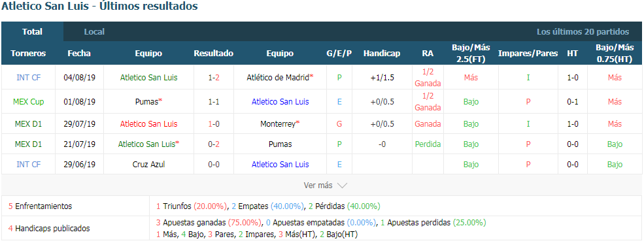
Task: Click the Torneos column header
Action: point(28,54)
